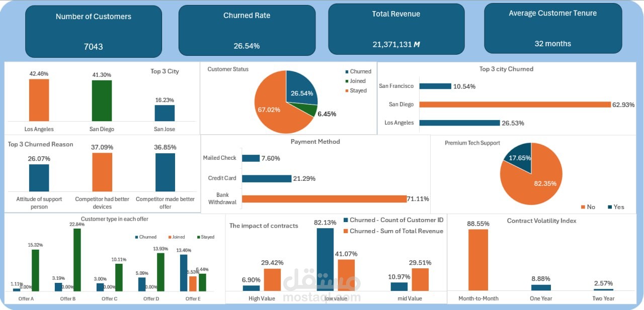The image size is (644, 310).
Task: Click 'The impact of contracts' title
Action: (264, 226)
